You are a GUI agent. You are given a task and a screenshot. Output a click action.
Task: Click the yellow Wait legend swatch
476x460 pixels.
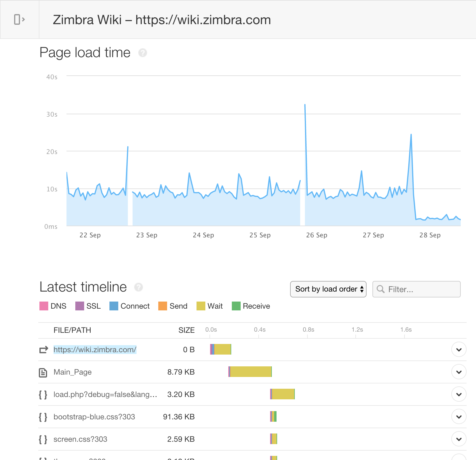pyautogui.click(x=201, y=306)
